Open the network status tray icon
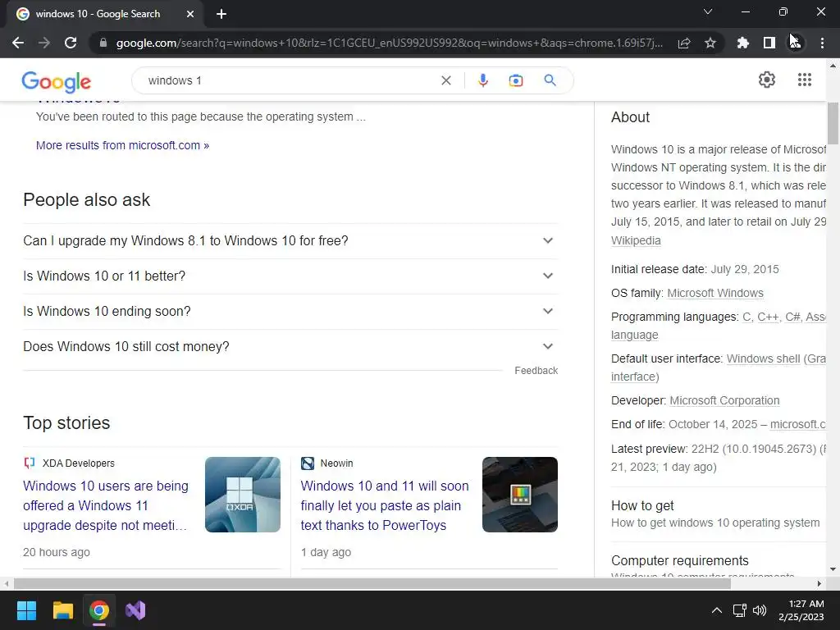The height and width of the screenshot is (630, 840). [x=740, y=610]
